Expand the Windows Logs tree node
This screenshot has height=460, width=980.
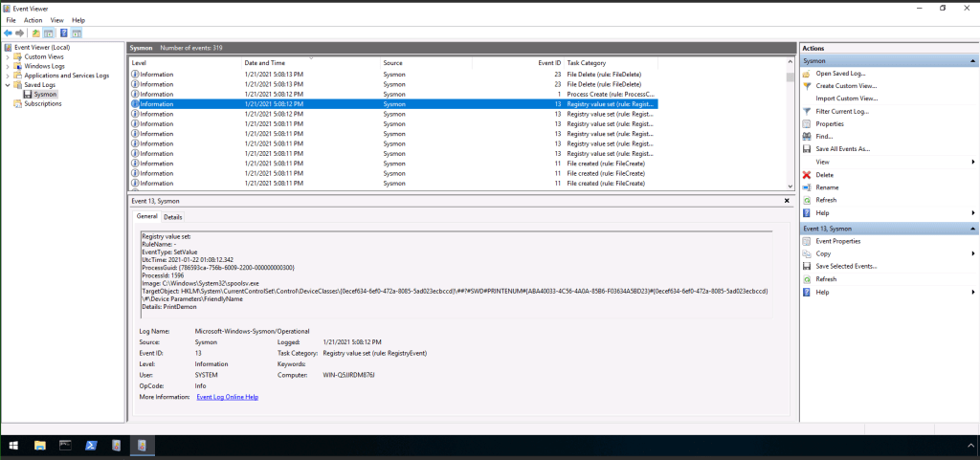click(x=7, y=66)
